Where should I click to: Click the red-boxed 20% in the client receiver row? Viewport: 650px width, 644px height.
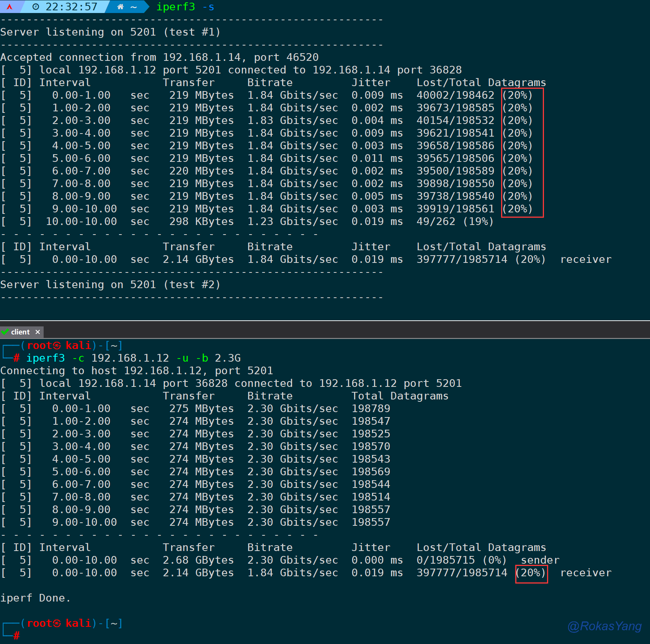(x=531, y=573)
